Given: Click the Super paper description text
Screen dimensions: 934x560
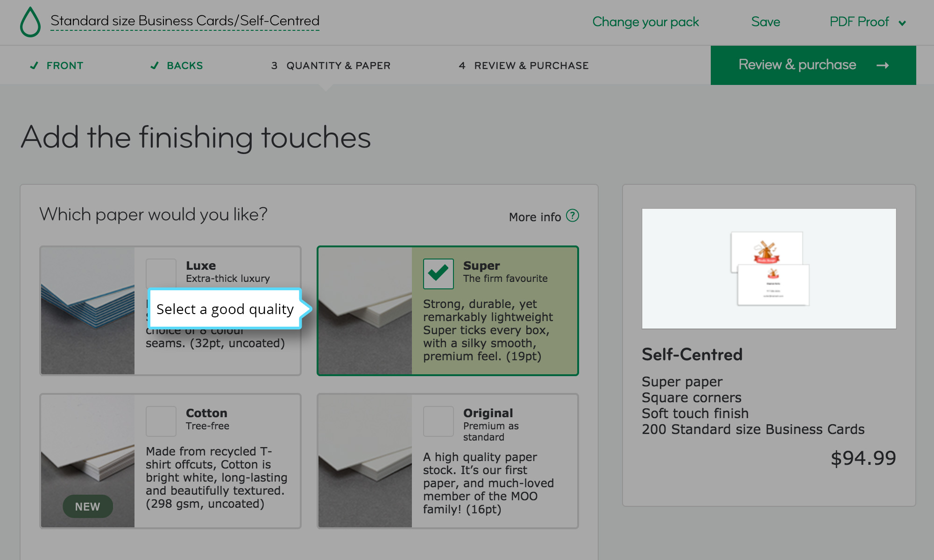Looking at the screenshot, I should click(488, 330).
